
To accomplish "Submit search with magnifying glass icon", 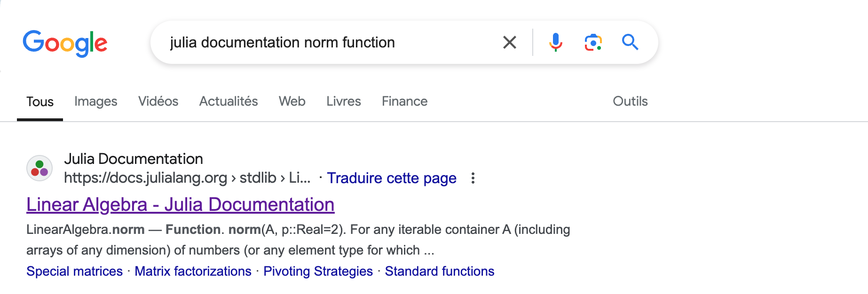I will tap(630, 42).
